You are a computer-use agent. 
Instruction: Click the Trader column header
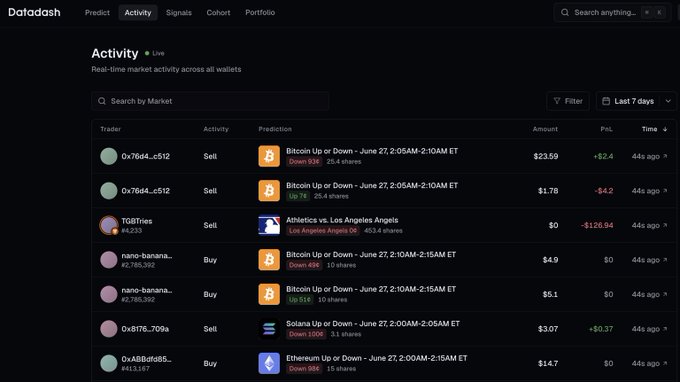click(111, 129)
